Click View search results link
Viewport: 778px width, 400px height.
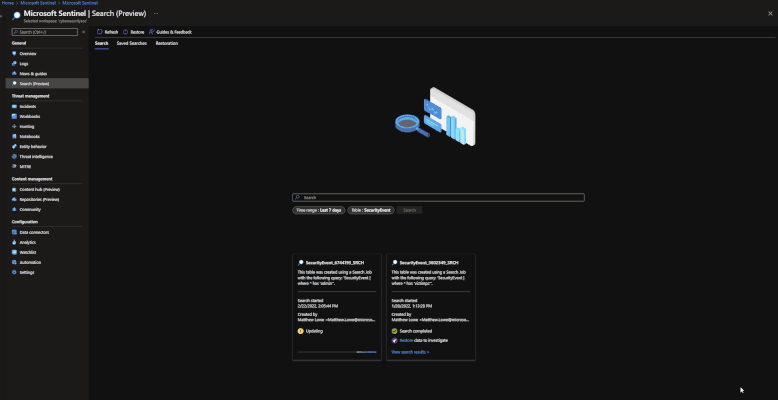pos(410,352)
